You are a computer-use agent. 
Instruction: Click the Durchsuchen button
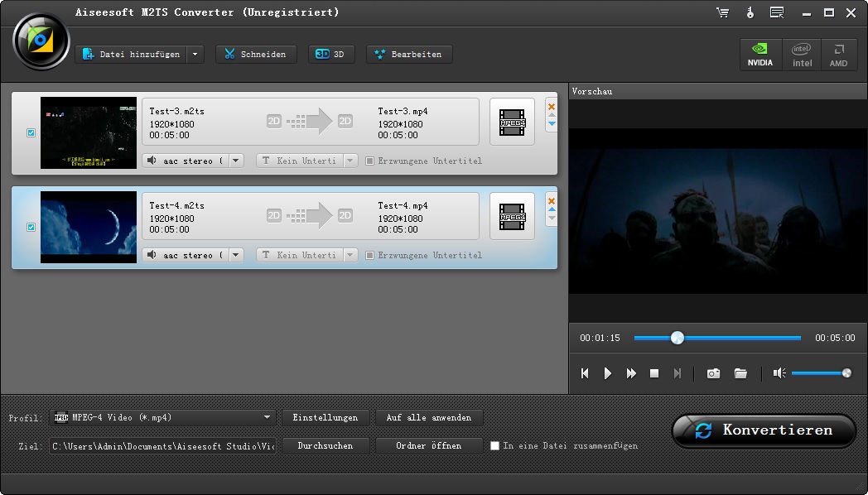tap(325, 446)
